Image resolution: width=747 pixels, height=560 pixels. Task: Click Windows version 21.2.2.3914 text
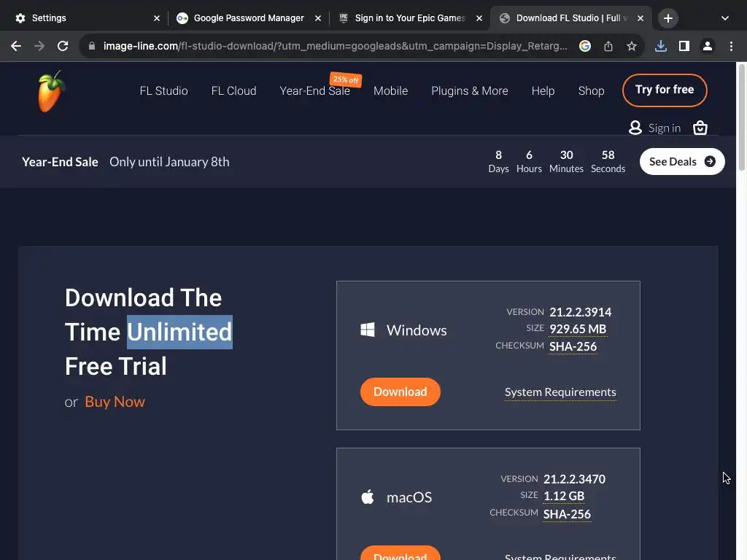pos(580,312)
